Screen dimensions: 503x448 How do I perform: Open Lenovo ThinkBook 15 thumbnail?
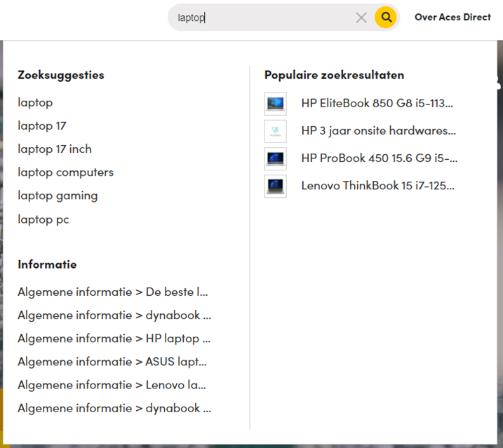[x=275, y=186]
